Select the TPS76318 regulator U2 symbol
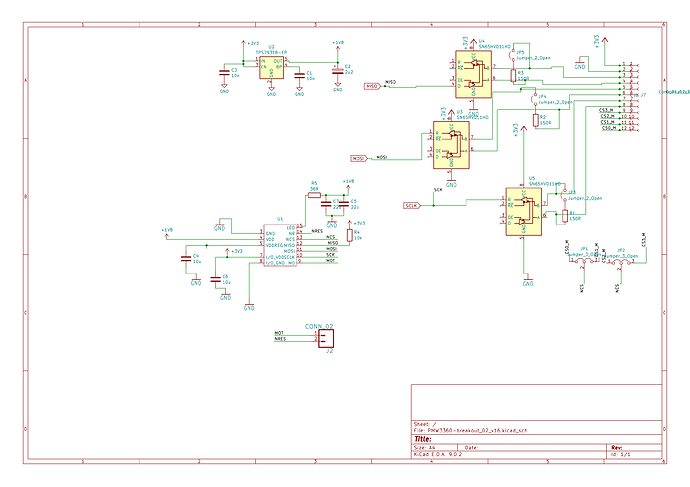This screenshot has width=690, height=487. 271,66
